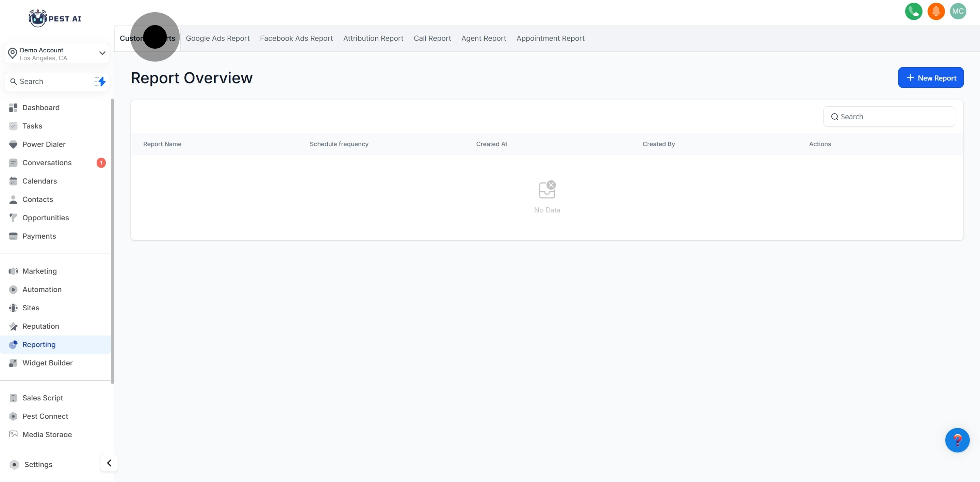The height and width of the screenshot is (482, 980).
Task: Click the Reputation star icon
Action: point(13,326)
